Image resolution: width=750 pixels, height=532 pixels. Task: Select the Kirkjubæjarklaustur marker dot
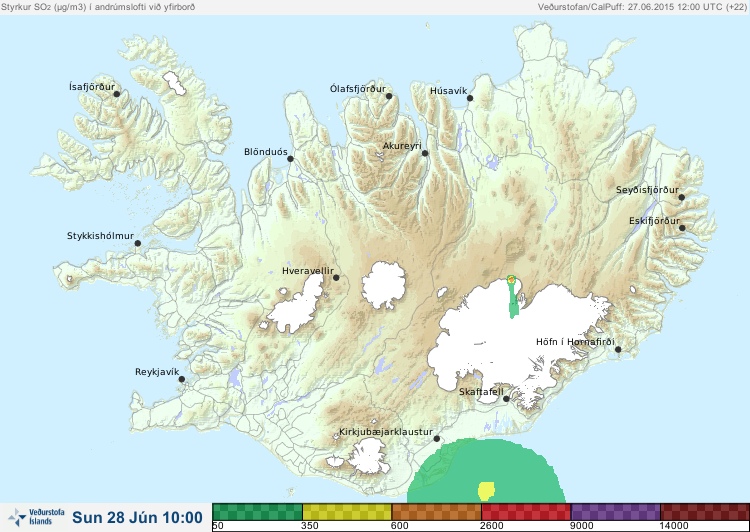[436, 439]
